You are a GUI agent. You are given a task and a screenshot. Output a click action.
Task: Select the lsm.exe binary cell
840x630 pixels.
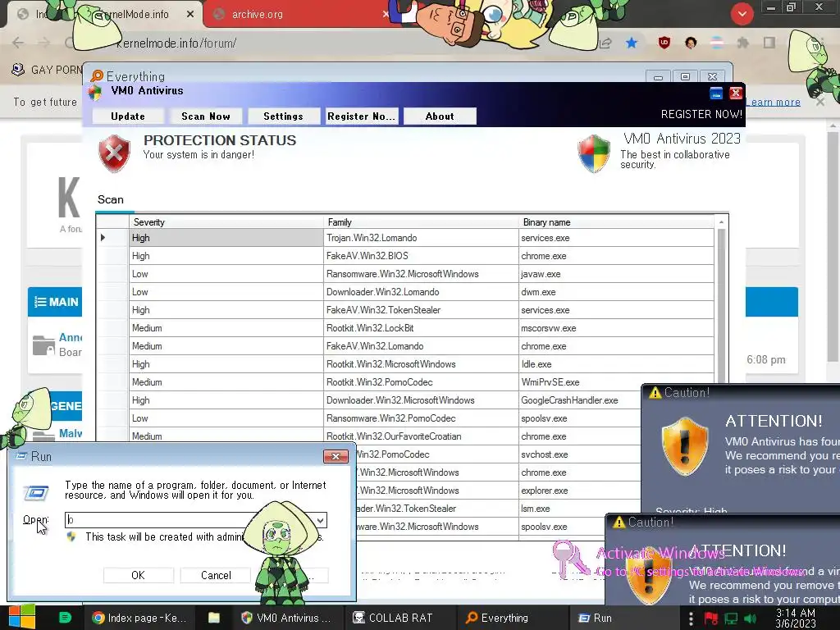[x=580, y=509]
